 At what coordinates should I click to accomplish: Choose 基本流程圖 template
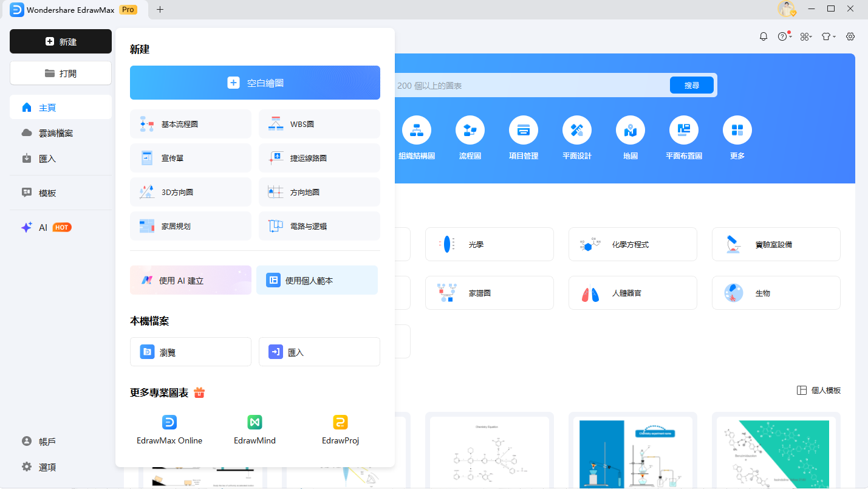(x=191, y=124)
